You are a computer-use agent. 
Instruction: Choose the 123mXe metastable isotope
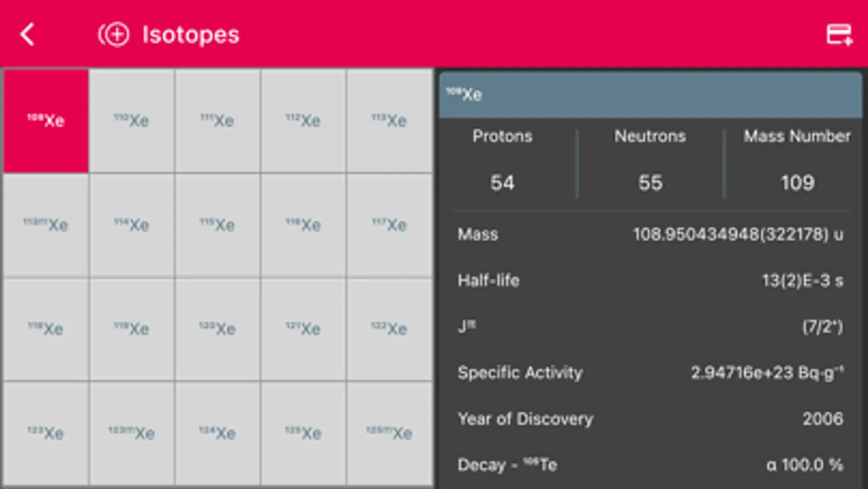pos(131,433)
